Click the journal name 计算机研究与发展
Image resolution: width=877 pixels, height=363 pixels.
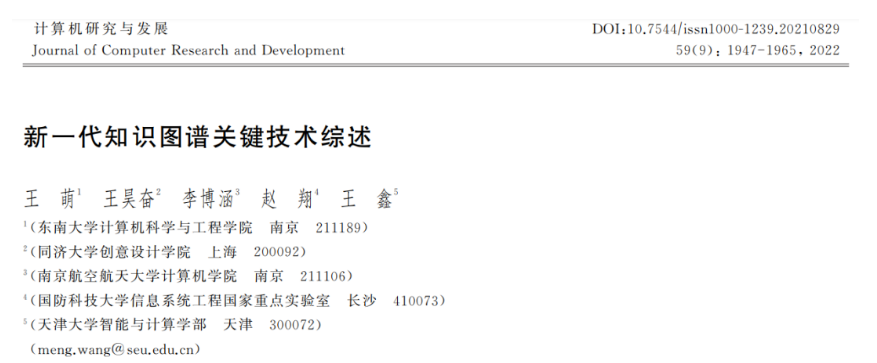101,29
